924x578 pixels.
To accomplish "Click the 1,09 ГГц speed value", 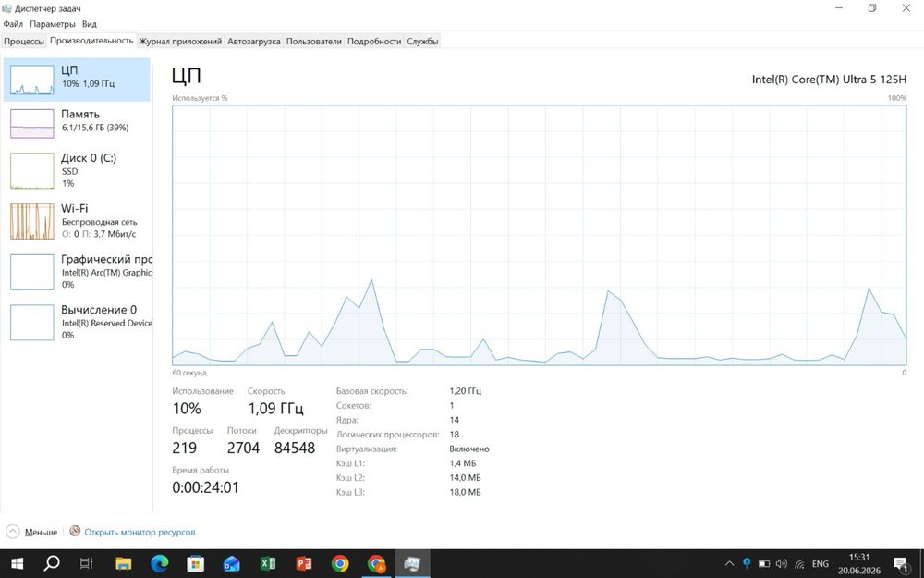I will coord(275,408).
